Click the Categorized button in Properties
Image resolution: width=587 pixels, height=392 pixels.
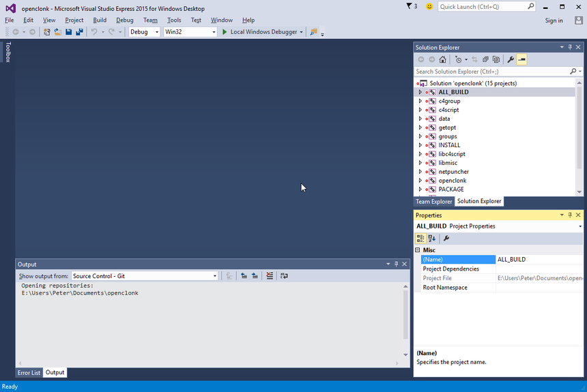(420, 238)
